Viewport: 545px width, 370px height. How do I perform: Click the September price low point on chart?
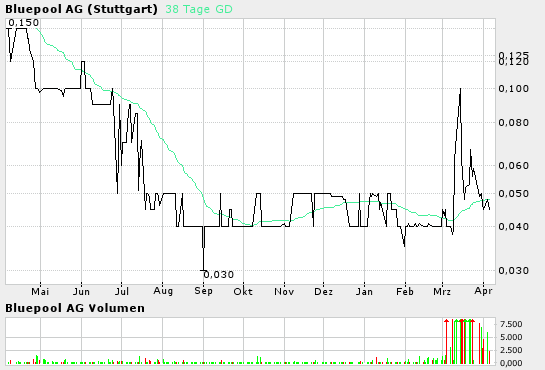click(204, 270)
